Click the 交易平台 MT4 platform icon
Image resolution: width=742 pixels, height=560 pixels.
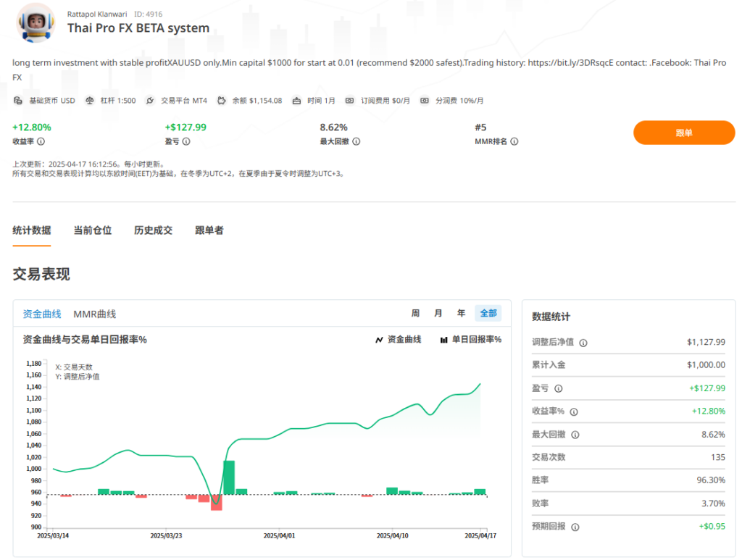150,101
